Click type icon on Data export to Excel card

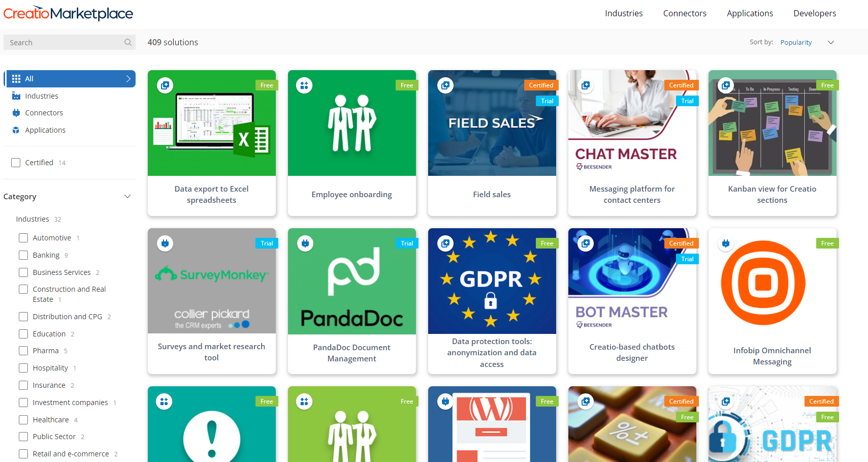[x=165, y=85]
